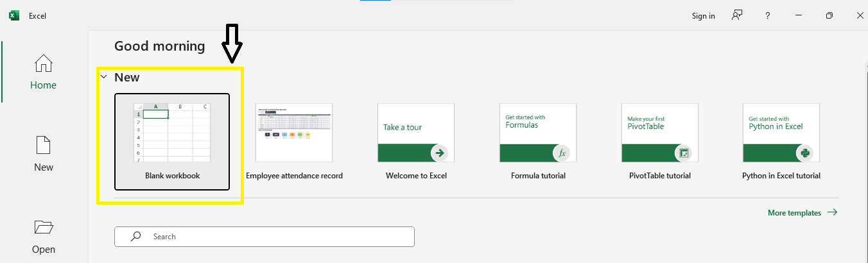Screen dimensions: 868x263
Task: Click inside the Search input field
Action: click(x=265, y=237)
